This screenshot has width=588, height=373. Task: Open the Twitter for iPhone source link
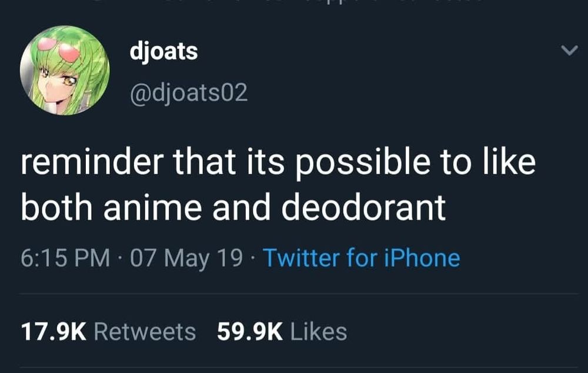362,258
